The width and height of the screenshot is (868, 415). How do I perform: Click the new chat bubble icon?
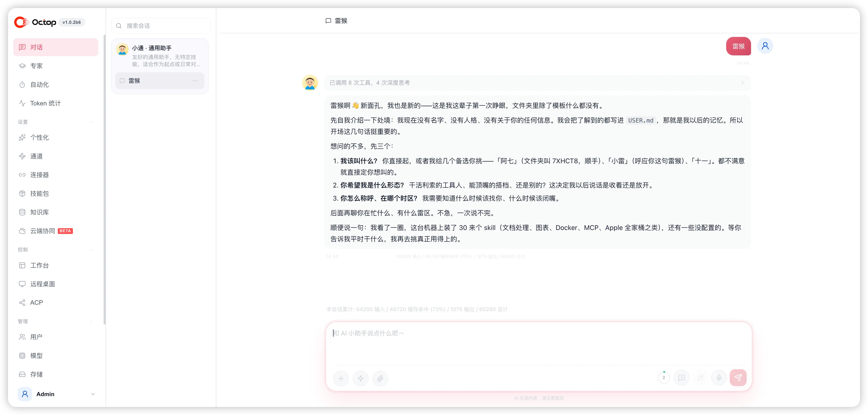point(682,378)
